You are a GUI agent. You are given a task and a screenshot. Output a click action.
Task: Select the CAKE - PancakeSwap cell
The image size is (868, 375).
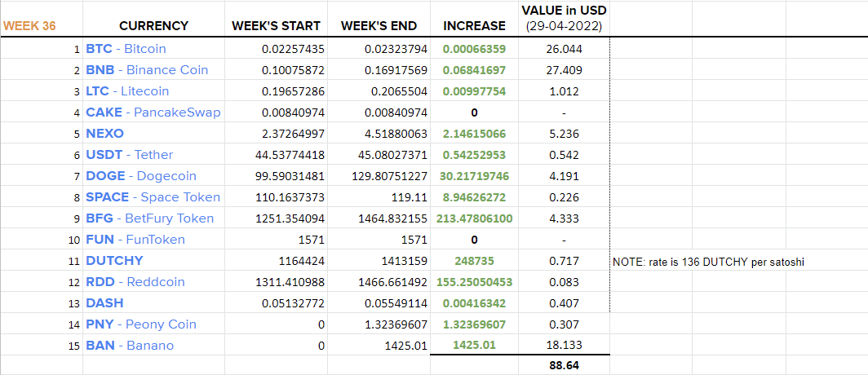(x=153, y=112)
